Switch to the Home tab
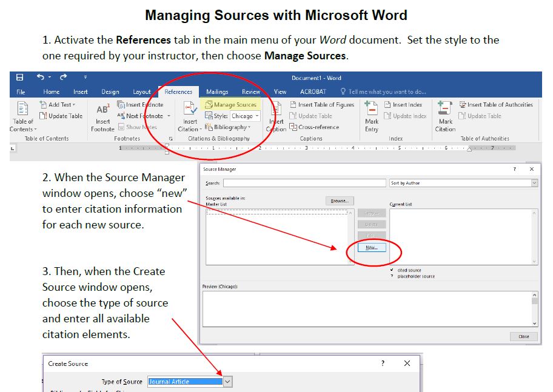This screenshot has height=392, width=553. (x=51, y=91)
